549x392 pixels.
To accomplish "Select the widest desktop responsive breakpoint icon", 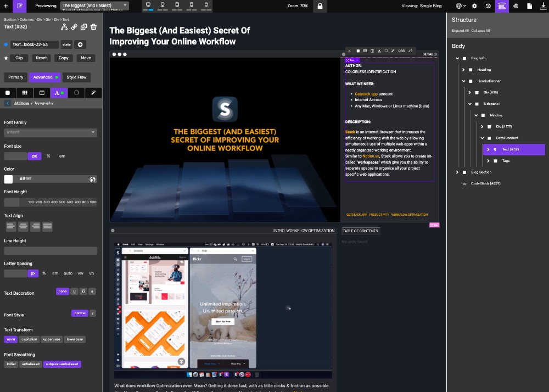I will click(x=148, y=5).
